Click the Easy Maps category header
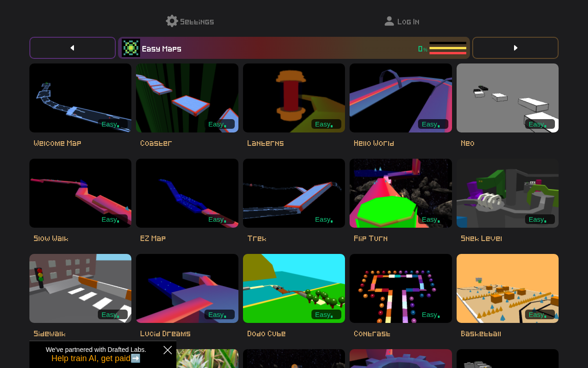The width and height of the screenshot is (588, 368). pyautogui.click(x=294, y=48)
